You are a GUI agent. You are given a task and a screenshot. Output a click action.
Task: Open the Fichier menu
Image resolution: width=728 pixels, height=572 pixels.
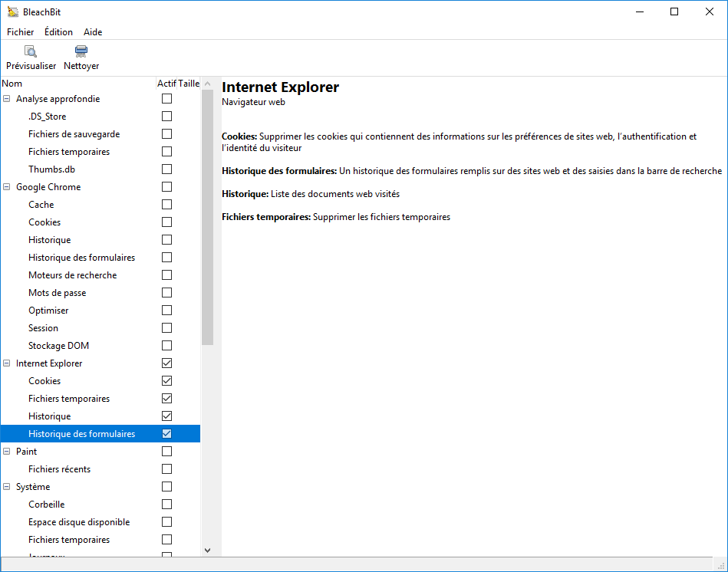21,32
